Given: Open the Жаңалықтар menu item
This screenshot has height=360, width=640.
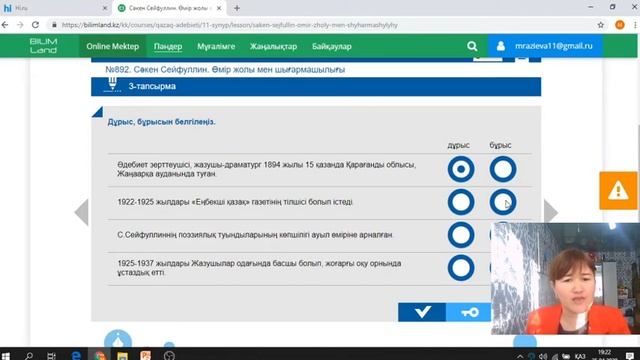Looking at the screenshot, I should coord(273,47).
